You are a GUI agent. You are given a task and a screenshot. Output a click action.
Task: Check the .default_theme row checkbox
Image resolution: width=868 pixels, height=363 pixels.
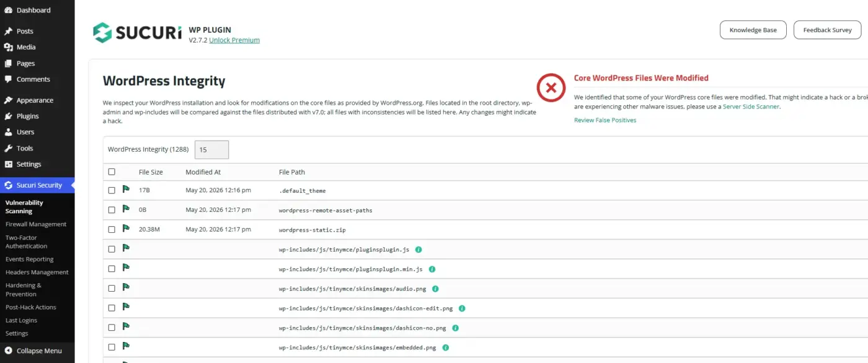coord(112,190)
